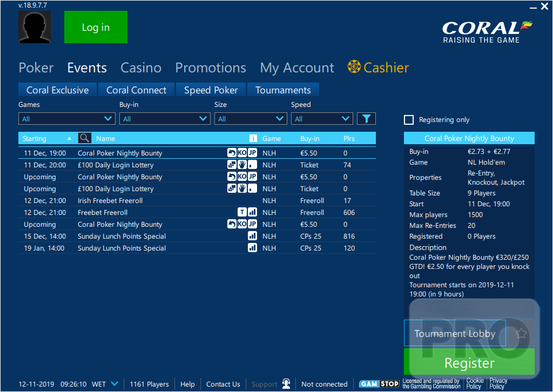Select the Irish Freebet Freeroll row
The image size is (553, 392).
pyautogui.click(x=197, y=200)
